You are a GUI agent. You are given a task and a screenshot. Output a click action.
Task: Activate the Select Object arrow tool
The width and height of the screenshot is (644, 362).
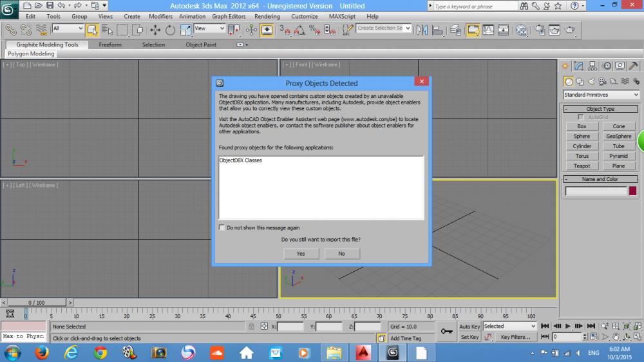click(91, 30)
